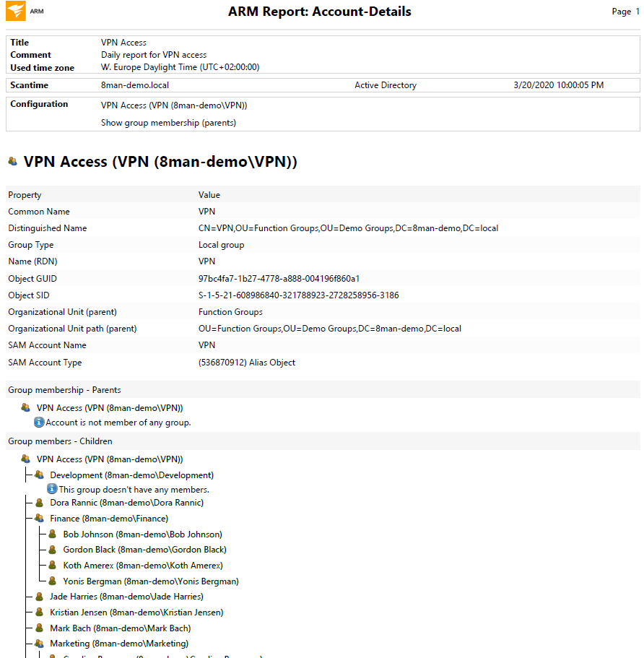Screen dimensions: 644x658
Task: Select Bob Johnson in the Finance group
Action: tap(143, 534)
